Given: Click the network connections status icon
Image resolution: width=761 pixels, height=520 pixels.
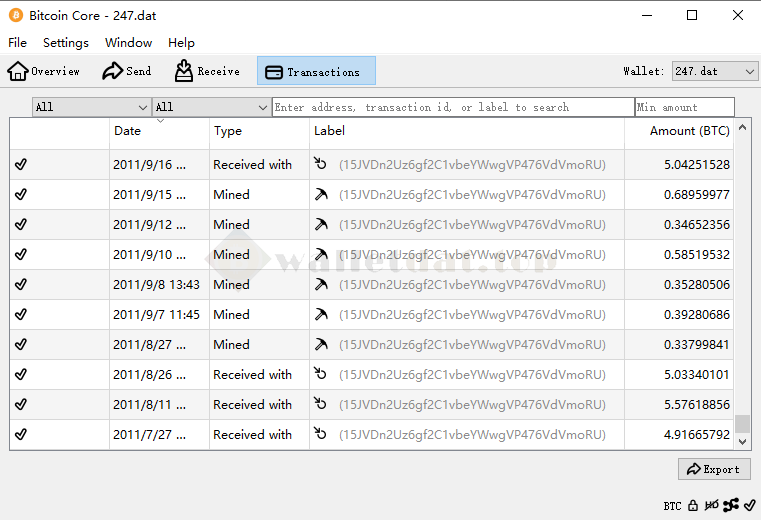Looking at the screenshot, I should [731, 505].
